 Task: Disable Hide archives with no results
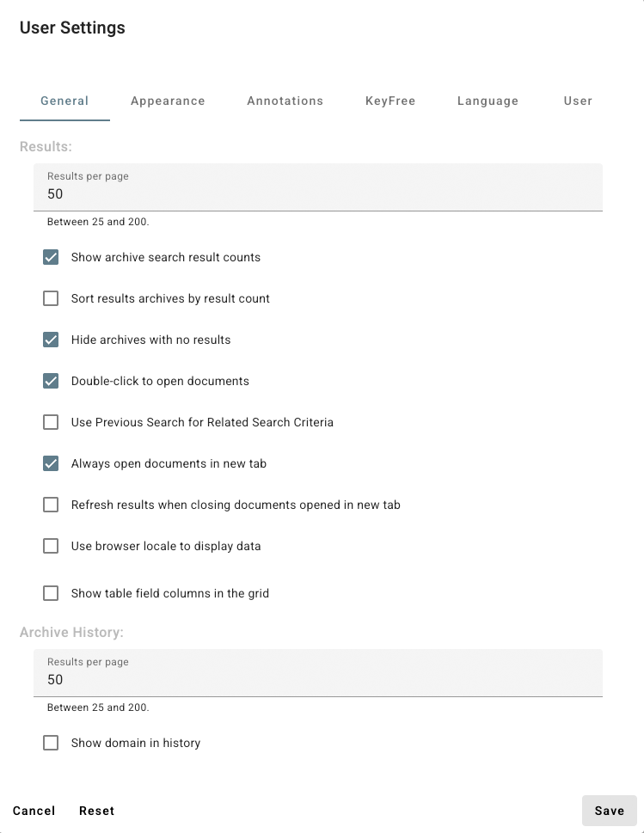[x=51, y=340]
